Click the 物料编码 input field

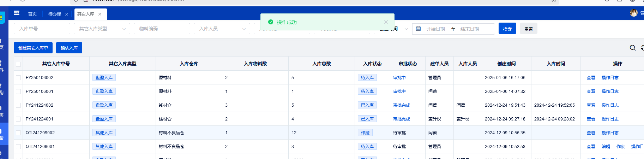(x=162, y=29)
